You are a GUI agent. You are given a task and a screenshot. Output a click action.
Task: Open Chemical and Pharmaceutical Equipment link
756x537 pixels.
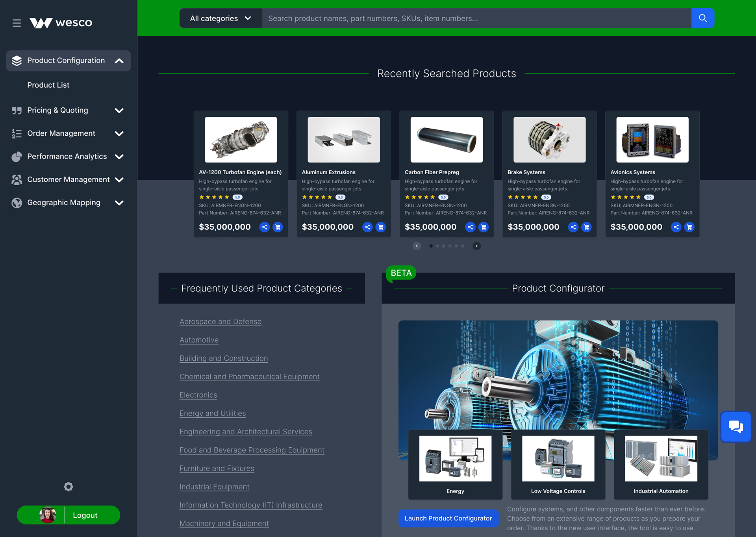coord(249,376)
